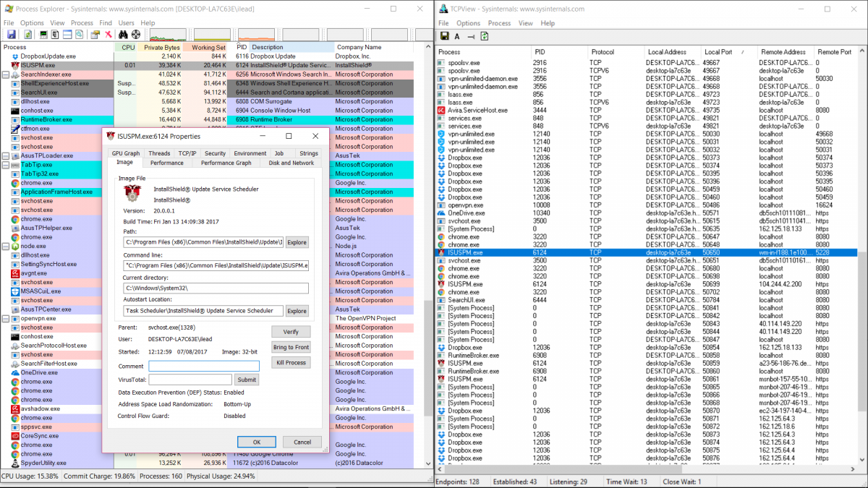Select highlighted ISUSPM.exe row in TCPView
The image size is (868, 488).
646,252
